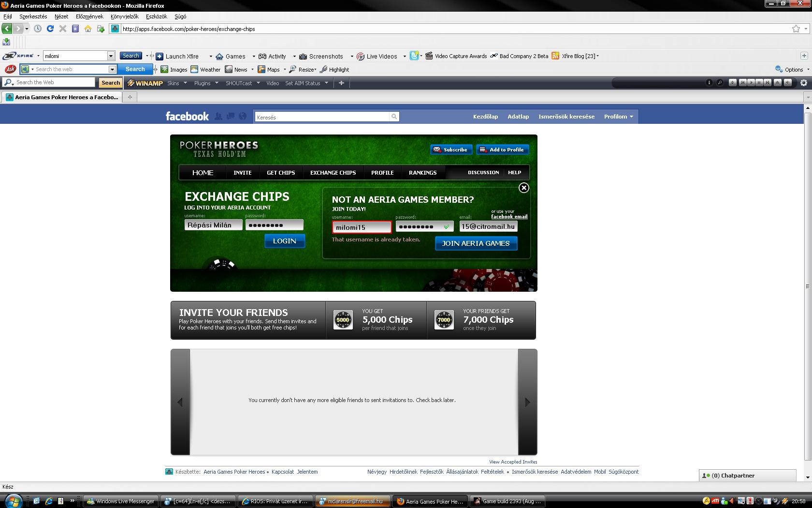This screenshot has width=812, height=508.
Task: Click Winamp toolbar Previous track button
Action: tap(742, 83)
